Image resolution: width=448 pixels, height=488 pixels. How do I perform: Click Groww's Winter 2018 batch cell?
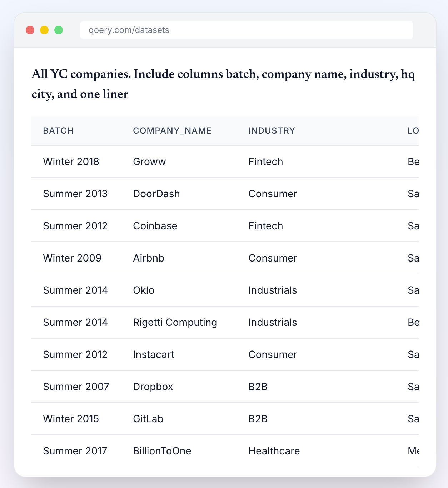click(71, 161)
